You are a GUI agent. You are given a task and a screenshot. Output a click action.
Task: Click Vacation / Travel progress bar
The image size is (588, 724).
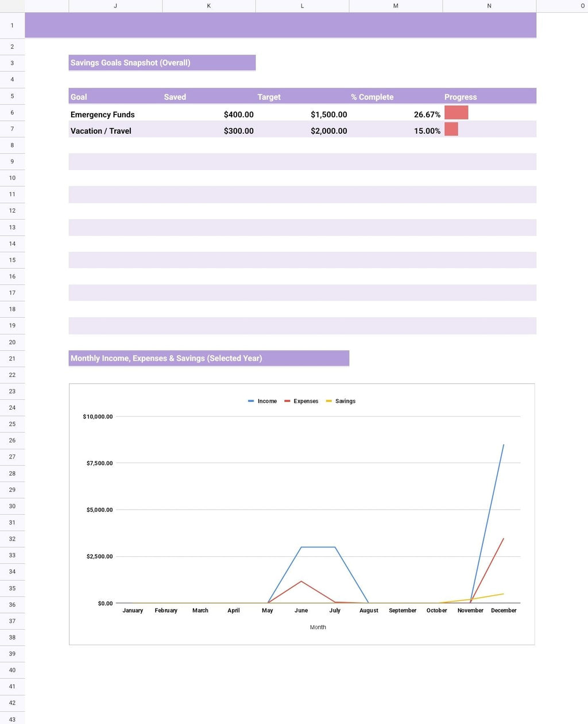coord(452,129)
